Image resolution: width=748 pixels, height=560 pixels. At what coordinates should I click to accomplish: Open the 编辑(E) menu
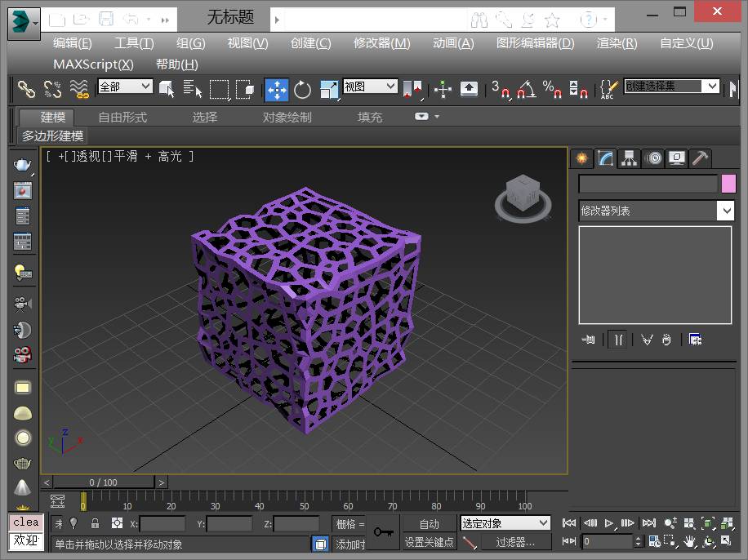73,43
